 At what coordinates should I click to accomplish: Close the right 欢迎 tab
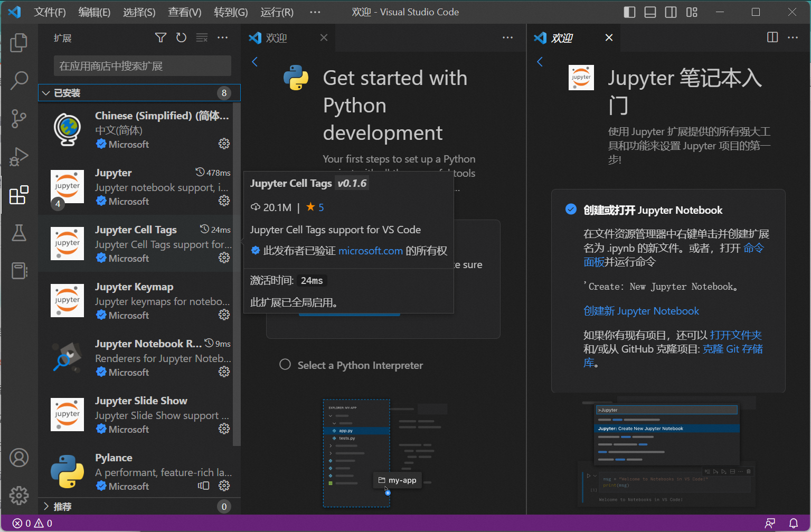(x=609, y=37)
